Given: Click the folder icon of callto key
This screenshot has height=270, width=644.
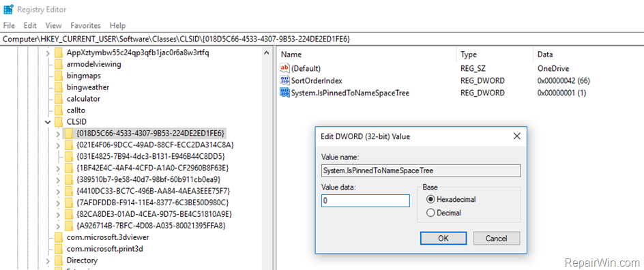Looking at the screenshot, I should pos(59,110).
